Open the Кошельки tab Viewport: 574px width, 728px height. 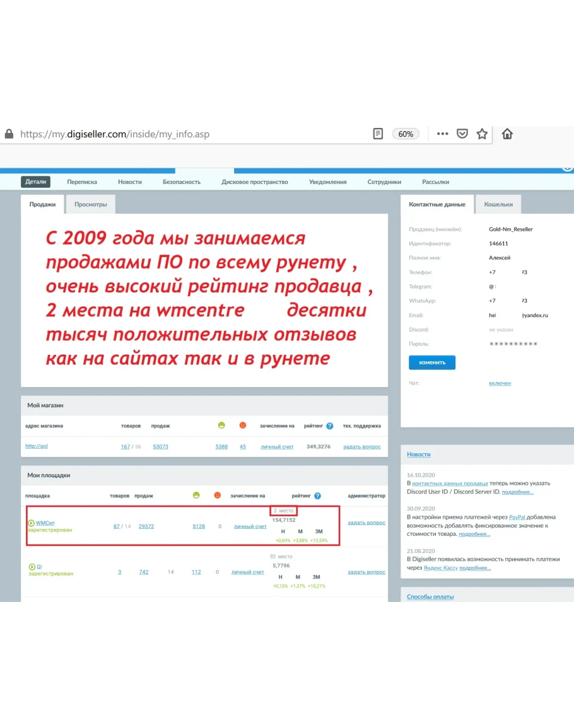pyautogui.click(x=498, y=204)
